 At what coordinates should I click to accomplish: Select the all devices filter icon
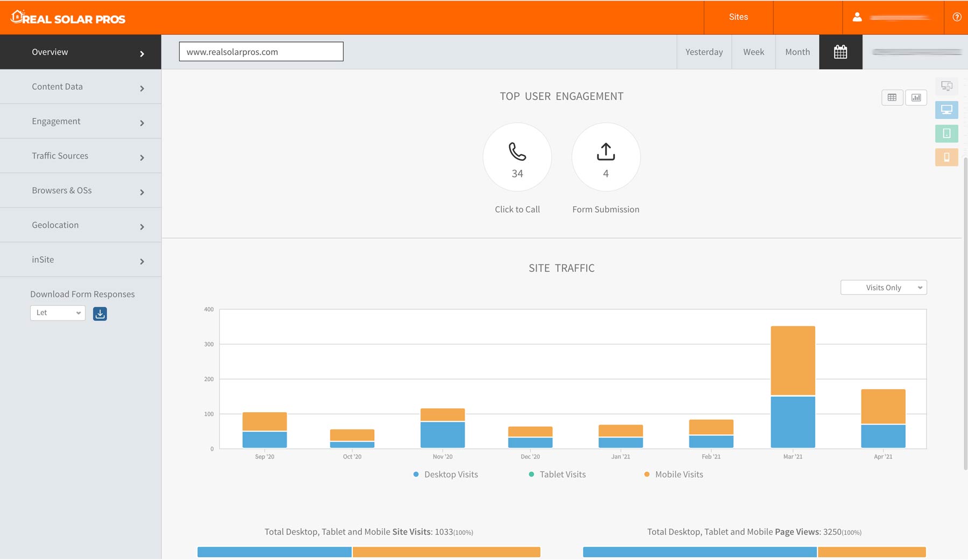pos(946,86)
